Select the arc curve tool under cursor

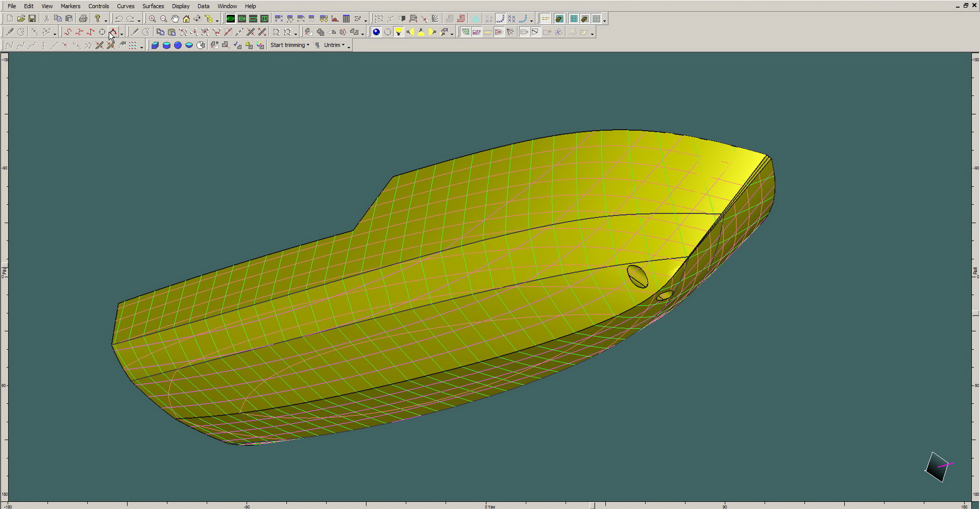click(x=113, y=32)
